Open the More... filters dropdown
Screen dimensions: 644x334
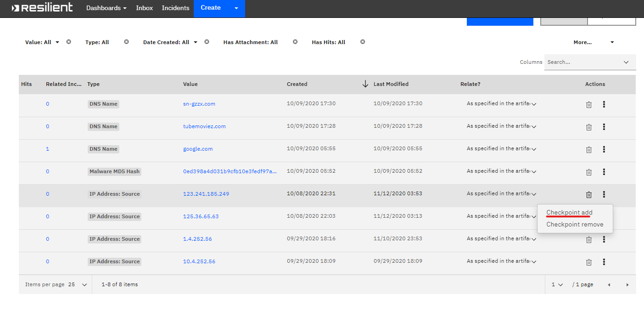[x=594, y=42]
